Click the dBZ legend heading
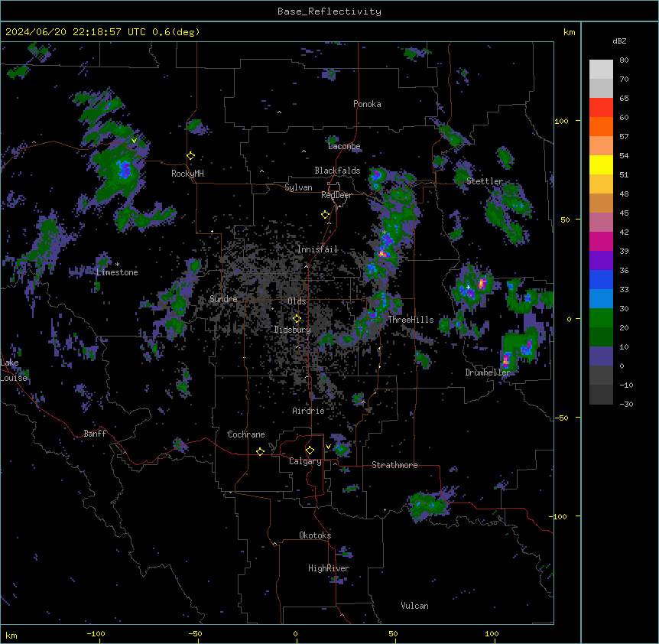The width and height of the screenshot is (659, 644). (x=619, y=41)
